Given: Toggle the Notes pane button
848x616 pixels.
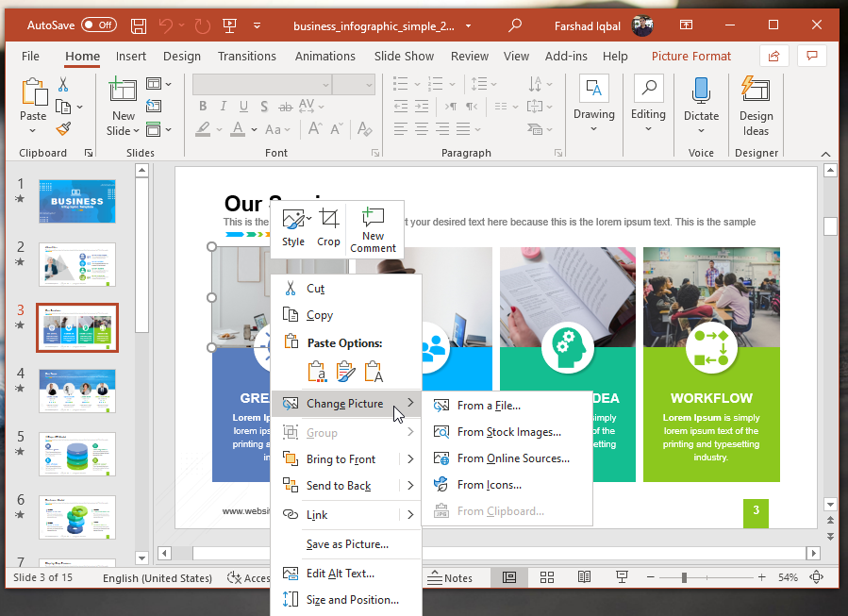Looking at the screenshot, I should point(448,577).
